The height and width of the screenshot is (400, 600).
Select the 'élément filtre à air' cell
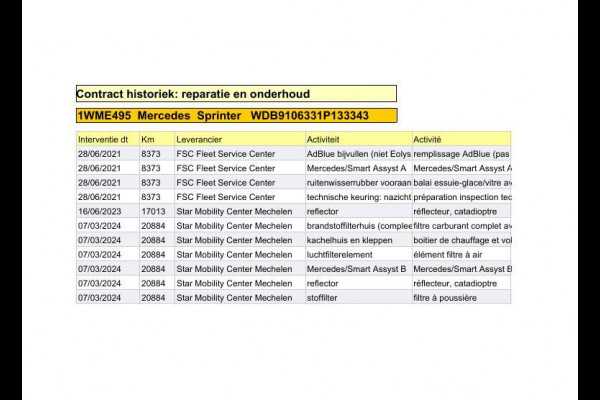coord(461,255)
